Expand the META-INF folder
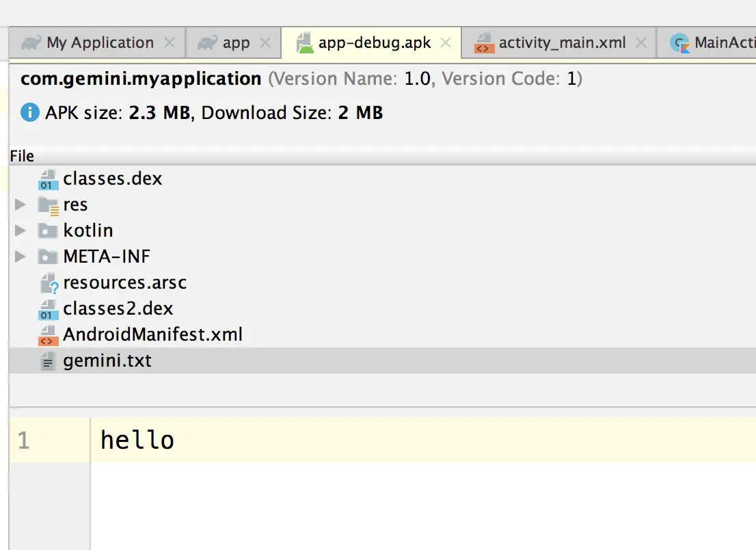756x550 pixels. click(21, 257)
